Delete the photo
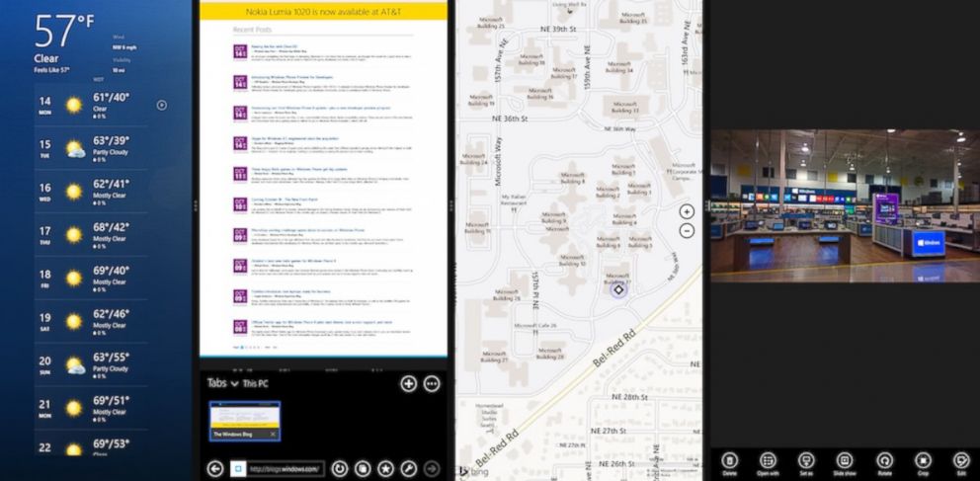980x481 pixels. (729, 463)
